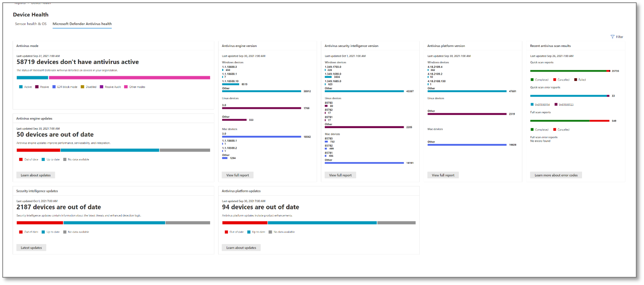The width and height of the screenshot is (644, 285).
Task: Click the Windows devices Other bar in engine version
Action: 261,92
